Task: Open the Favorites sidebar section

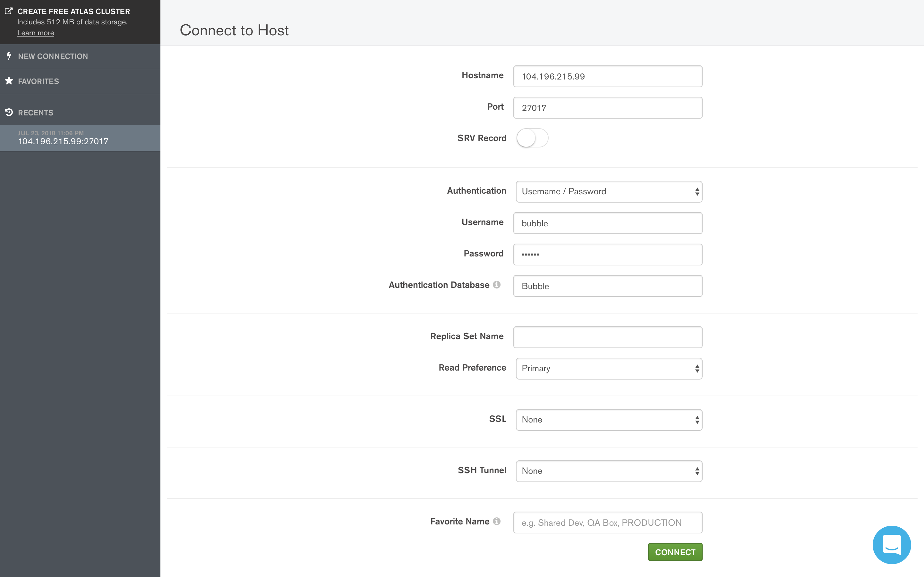Action: pos(38,81)
